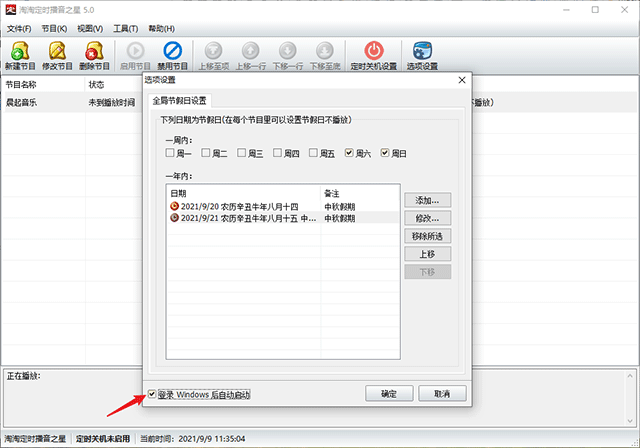Click the 确定 button
Viewport: 640px width, 448px height.
[x=389, y=394]
